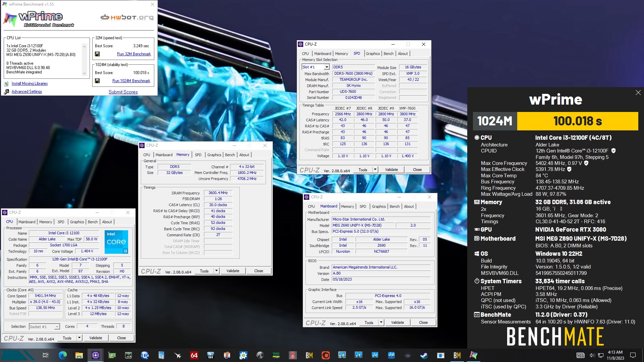Expand Tools arrow in CPU-Z CPU window
Image resolution: width=644 pixels, height=362 pixels.
pyautogui.click(x=79, y=338)
